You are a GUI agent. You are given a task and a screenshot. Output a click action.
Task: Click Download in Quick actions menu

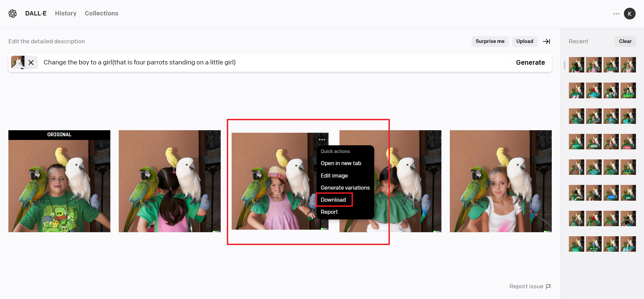coord(333,200)
